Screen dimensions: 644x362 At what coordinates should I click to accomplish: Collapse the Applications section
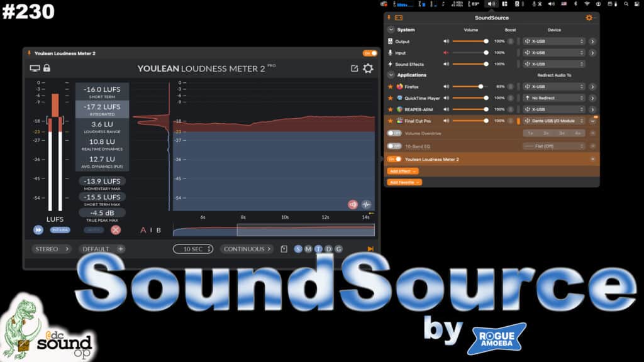pos(391,75)
